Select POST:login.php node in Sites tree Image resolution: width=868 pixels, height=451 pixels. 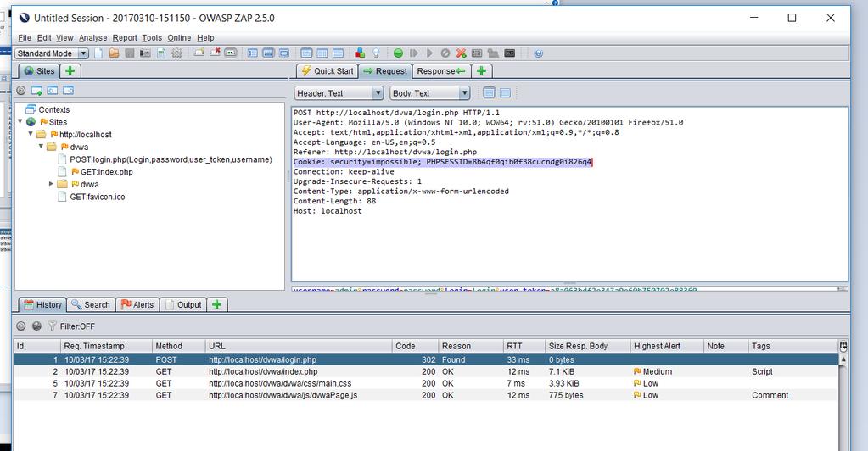171,159
